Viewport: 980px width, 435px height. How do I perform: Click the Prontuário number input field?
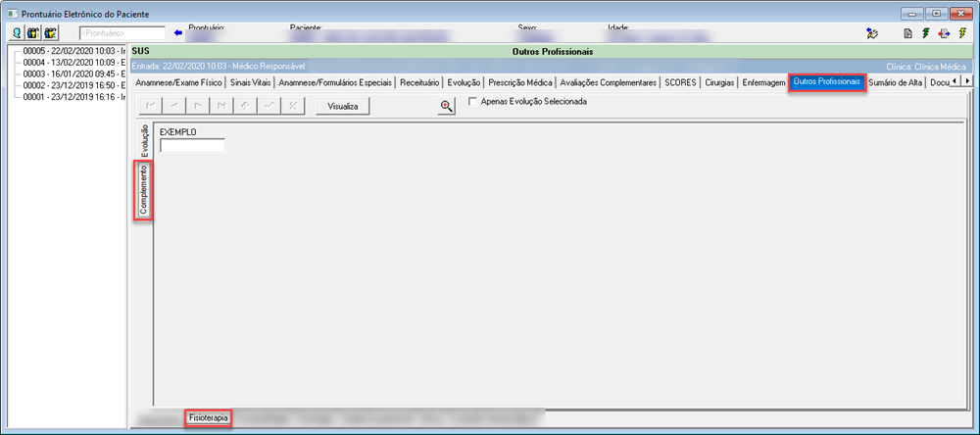[x=122, y=33]
